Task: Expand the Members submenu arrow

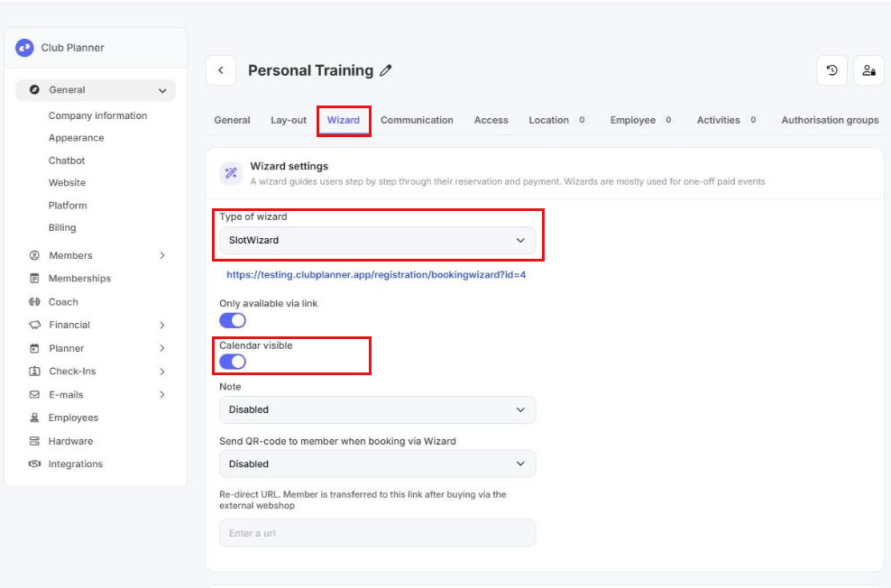Action: tap(162, 255)
